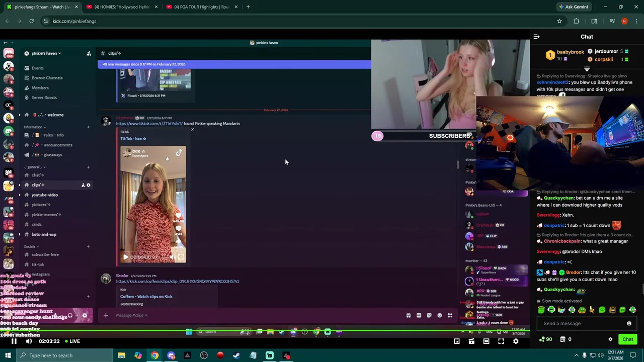644x362 pixels.
Task: Open Events in Discord sidebar
Action: tap(38, 68)
